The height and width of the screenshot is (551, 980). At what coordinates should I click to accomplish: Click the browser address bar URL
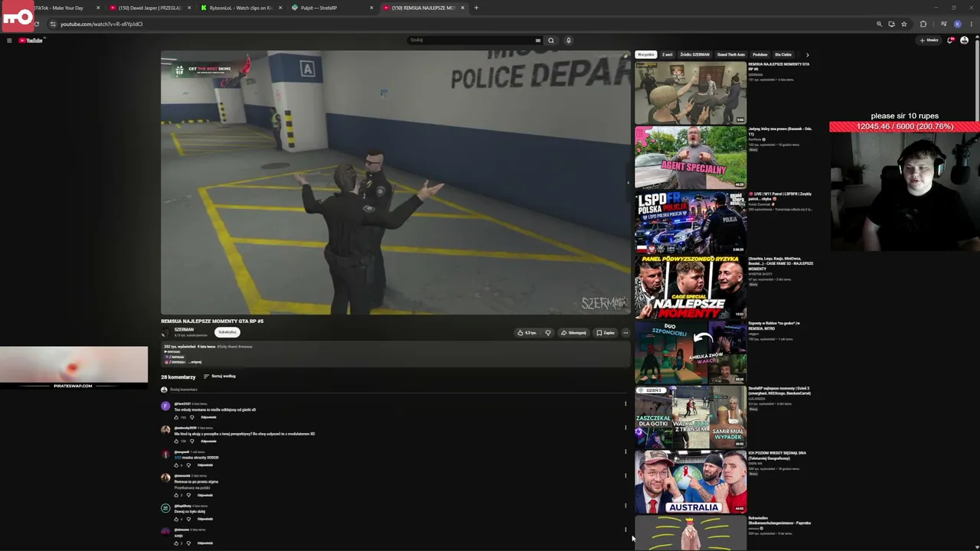tap(102, 24)
